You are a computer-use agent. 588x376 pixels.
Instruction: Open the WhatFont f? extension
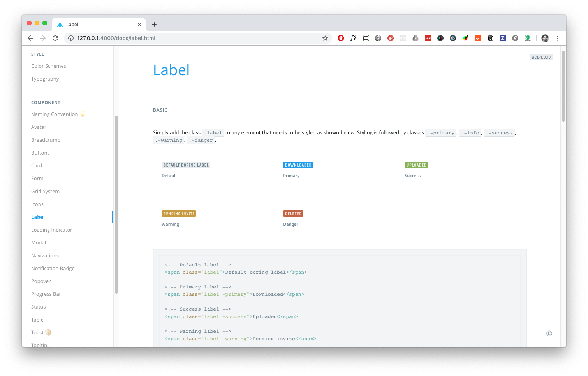click(353, 38)
